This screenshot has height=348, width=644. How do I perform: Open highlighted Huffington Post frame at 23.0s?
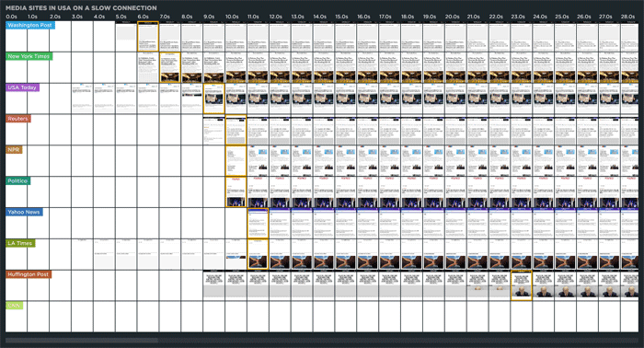tap(522, 285)
